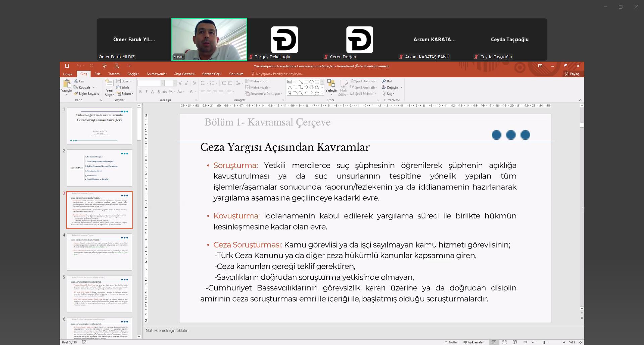
Task: Pick the right arrow shape in the gallery
Action: 306,87
